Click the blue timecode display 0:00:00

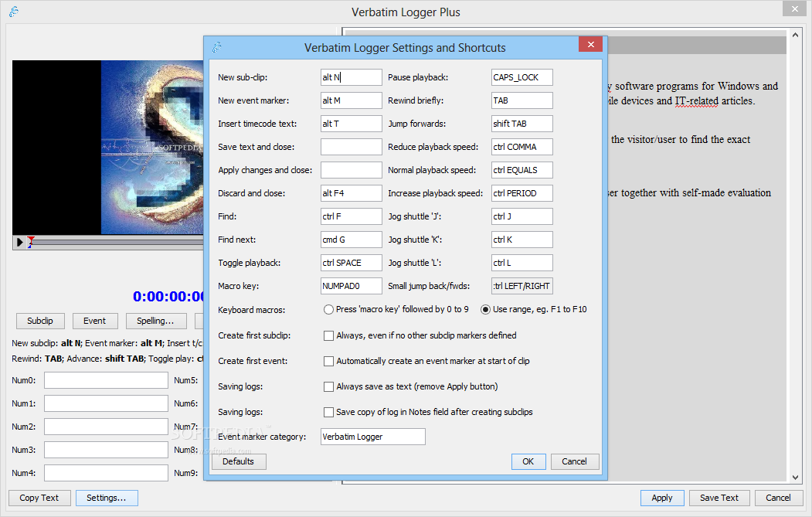click(169, 296)
